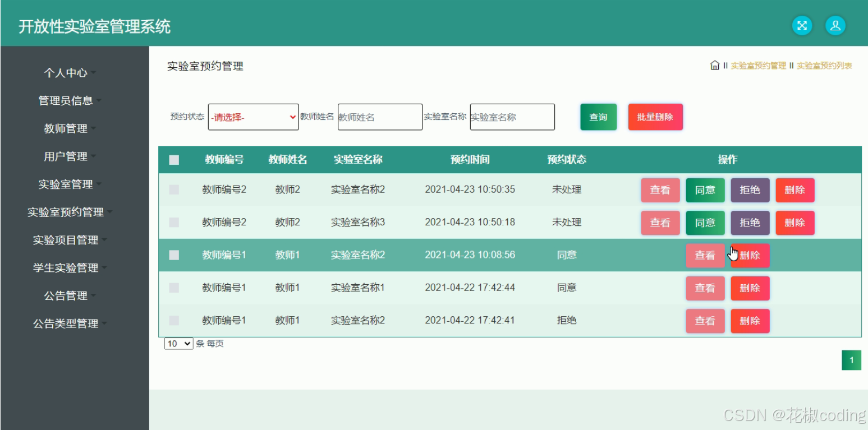
Task: Click the 教师姓名 column header
Action: tap(288, 160)
